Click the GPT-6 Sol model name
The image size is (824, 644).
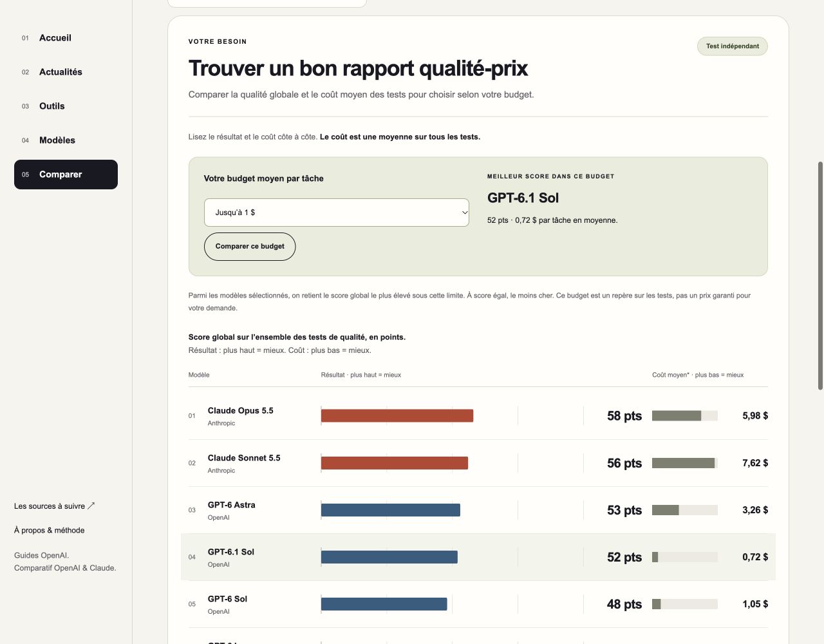point(228,599)
